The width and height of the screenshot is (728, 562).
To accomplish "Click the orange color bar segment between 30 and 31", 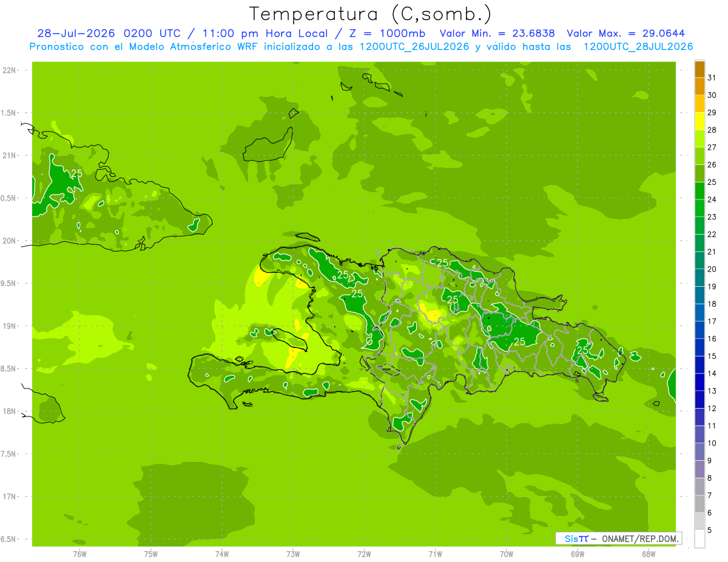I will (699, 87).
